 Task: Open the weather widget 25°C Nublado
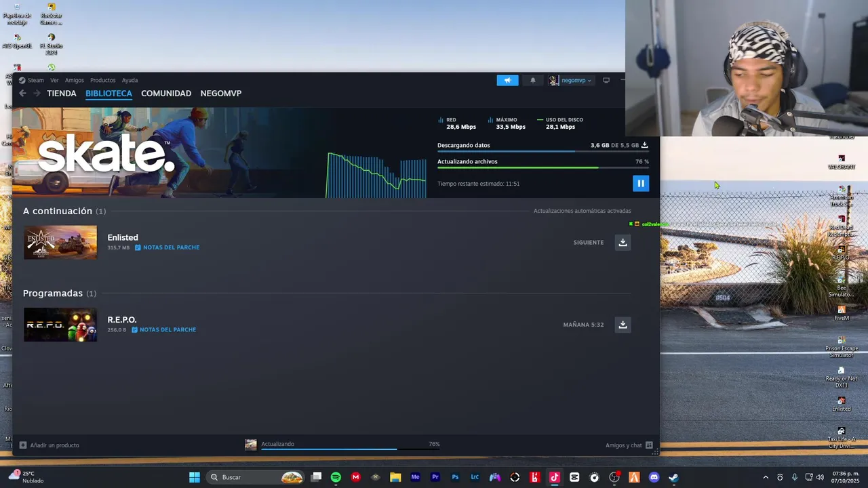coord(24,477)
